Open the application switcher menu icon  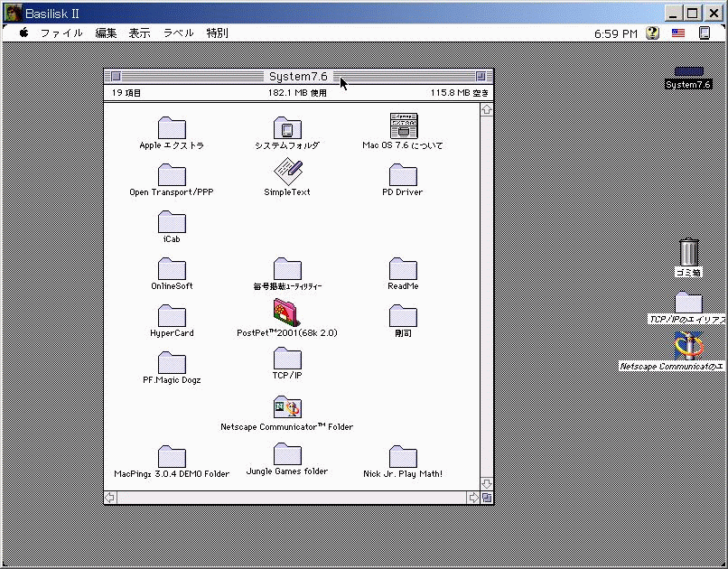pyautogui.click(x=705, y=33)
